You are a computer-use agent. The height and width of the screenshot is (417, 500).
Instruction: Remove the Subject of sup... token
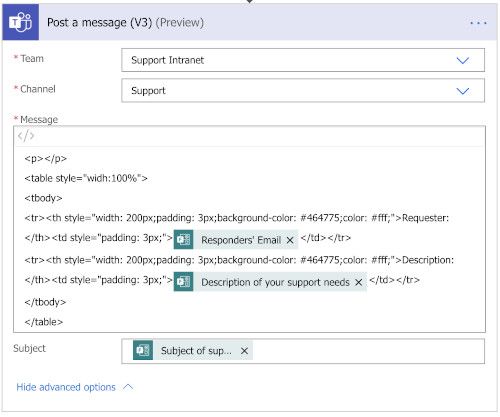point(244,351)
